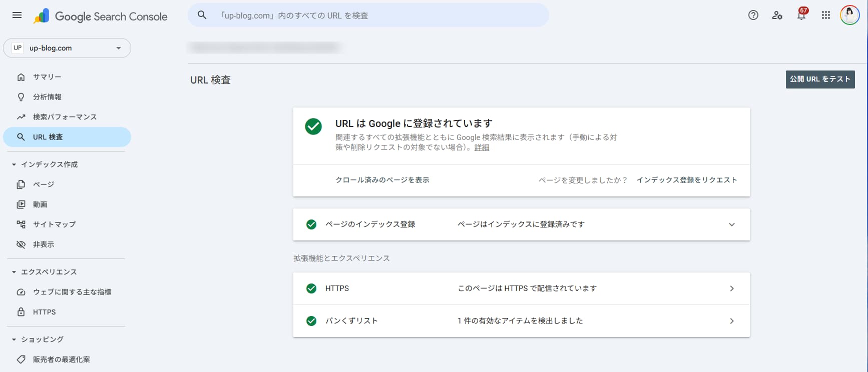This screenshot has width=868, height=372.
Task: Click インデックス登録をリクエスト
Action: pos(687,180)
